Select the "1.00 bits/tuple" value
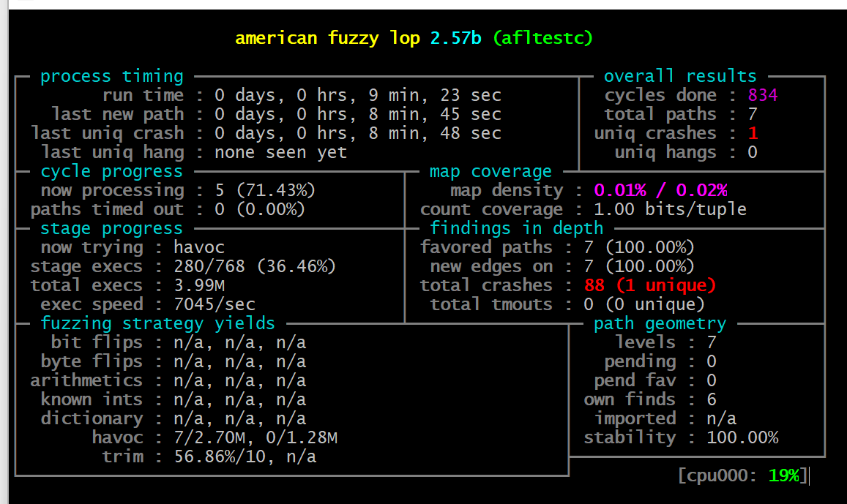The height and width of the screenshot is (504, 847). [x=671, y=209]
